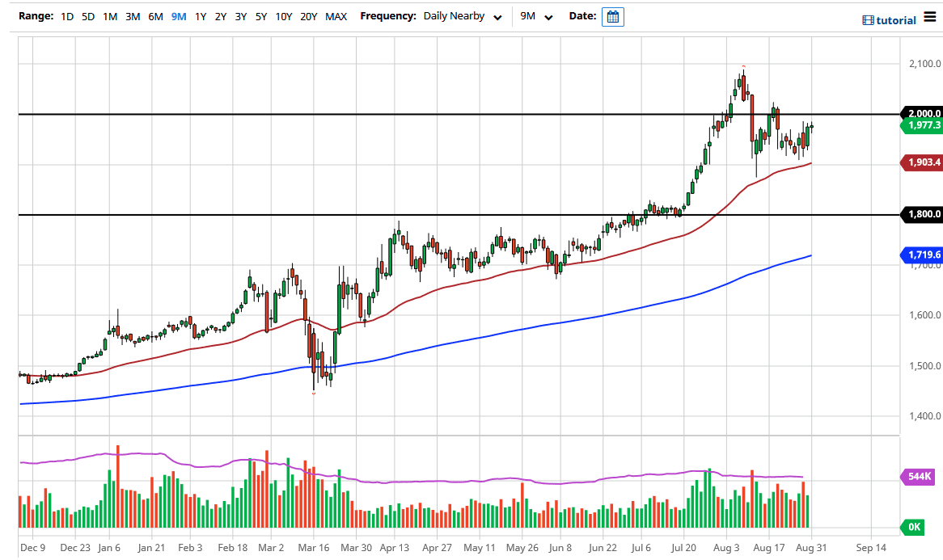Image resolution: width=943 pixels, height=560 pixels.
Task: Open the hamburger menu icon
Action: (930, 19)
